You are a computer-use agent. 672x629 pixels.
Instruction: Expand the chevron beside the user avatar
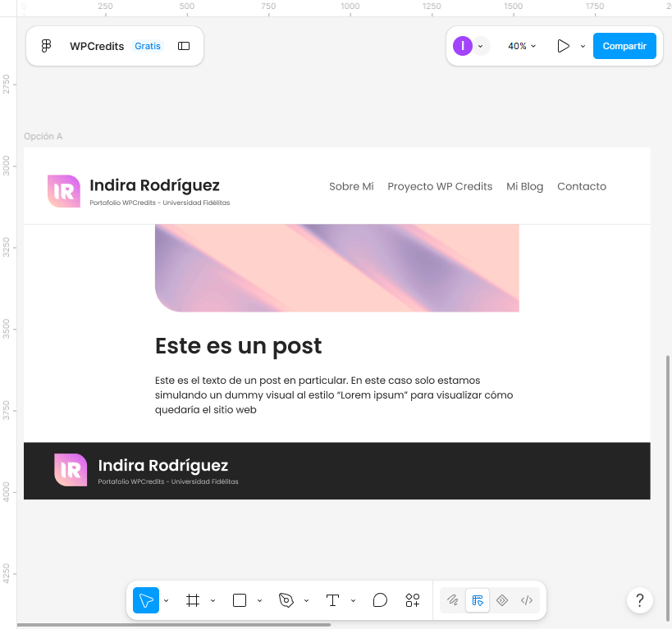point(481,46)
